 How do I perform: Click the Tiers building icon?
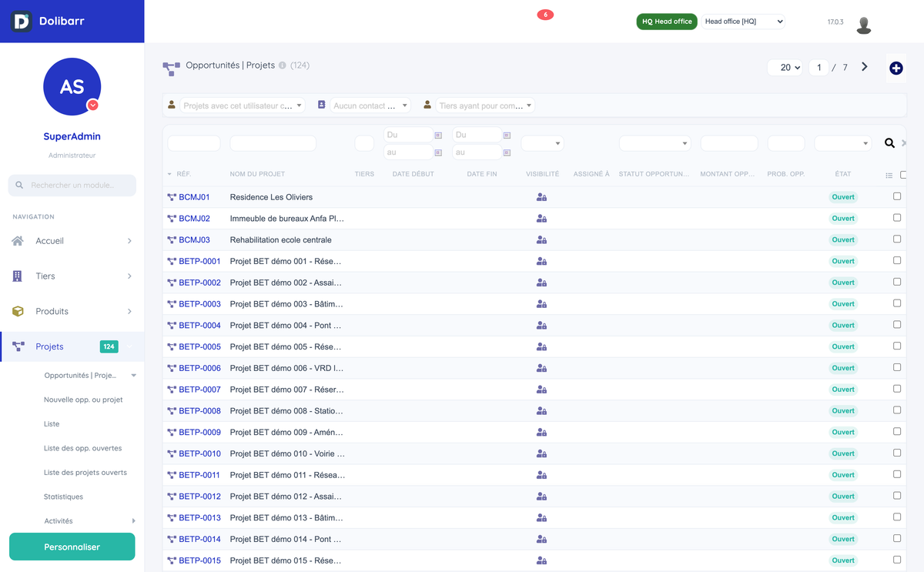(18, 276)
